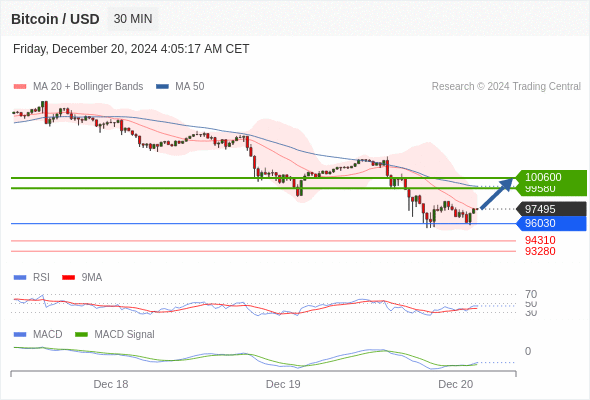
Task: Click the green MACD Signal legend swatch
Action: (x=81, y=335)
